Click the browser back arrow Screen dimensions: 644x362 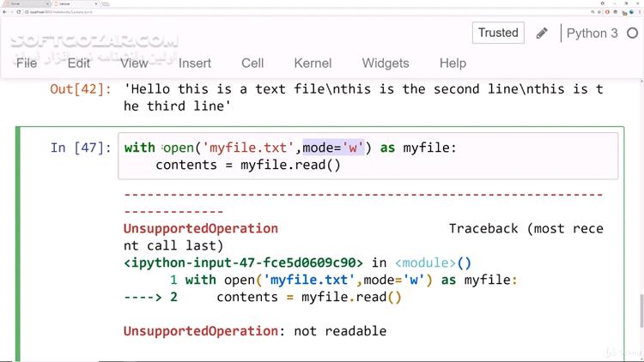[4, 12]
